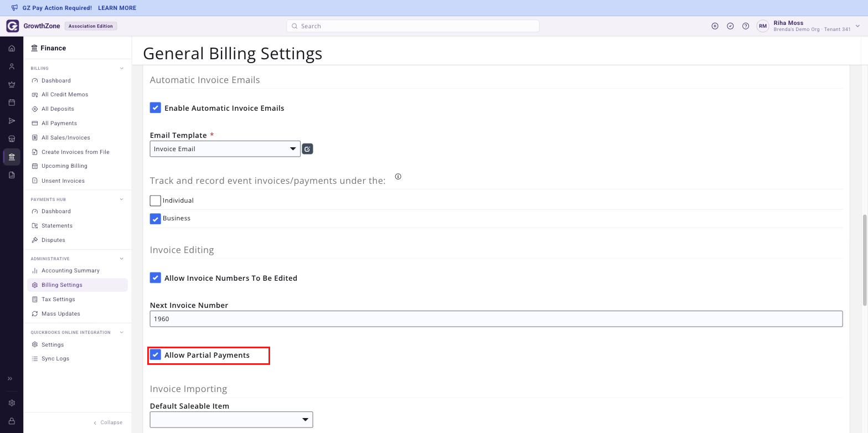Click the Next Invoice Number field
The width and height of the screenshot is (868, 433).
tap(496, 319)
